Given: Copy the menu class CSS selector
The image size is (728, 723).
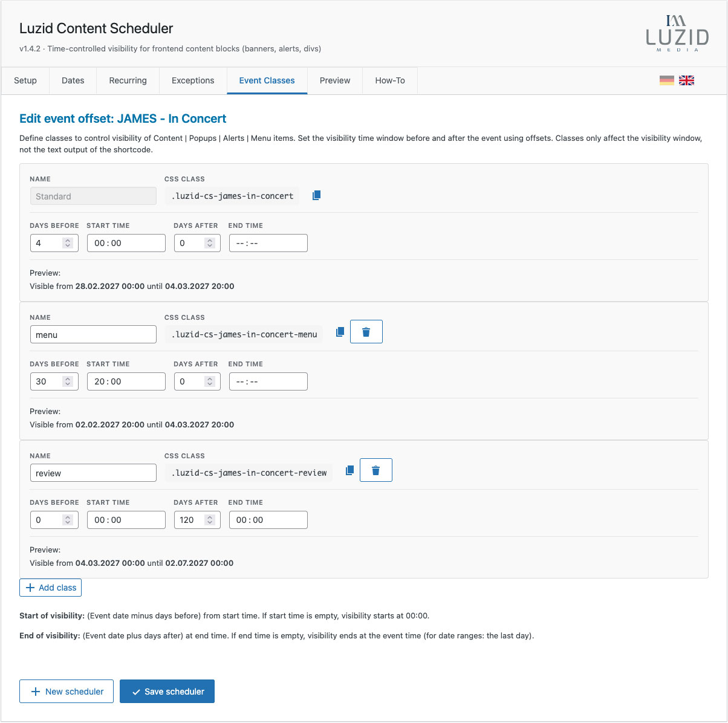Looking at the screenshot, I should [x=339, y=331].
